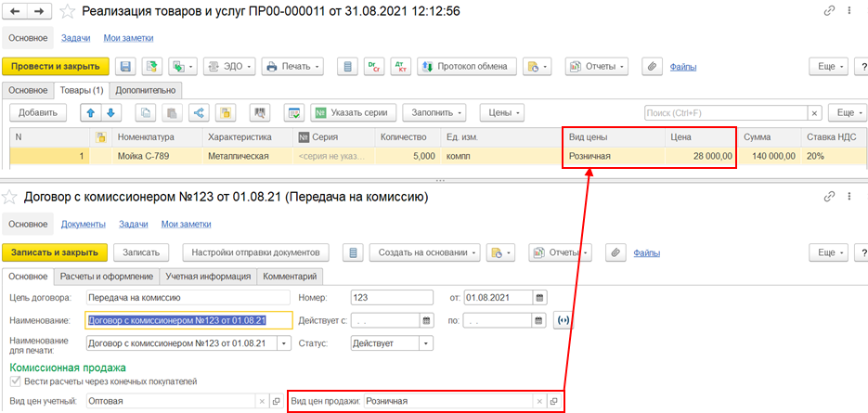Click Цель договора field

[188, 297]
